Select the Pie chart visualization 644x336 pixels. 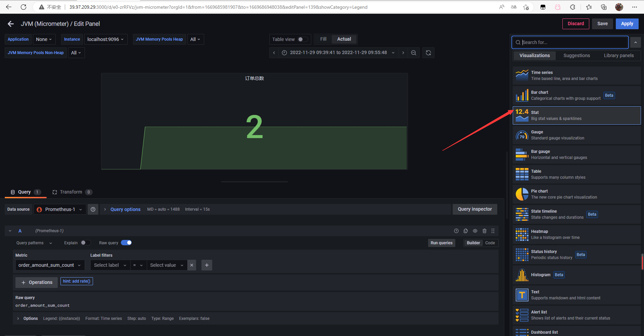pos(577,194)
